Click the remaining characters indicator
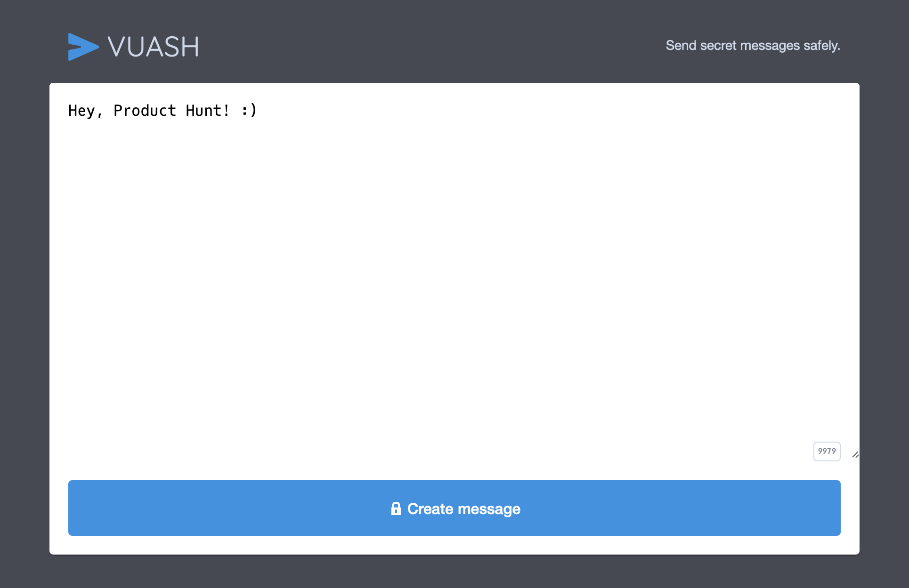Screen dimensions: 909x588 tap(827, 451)
